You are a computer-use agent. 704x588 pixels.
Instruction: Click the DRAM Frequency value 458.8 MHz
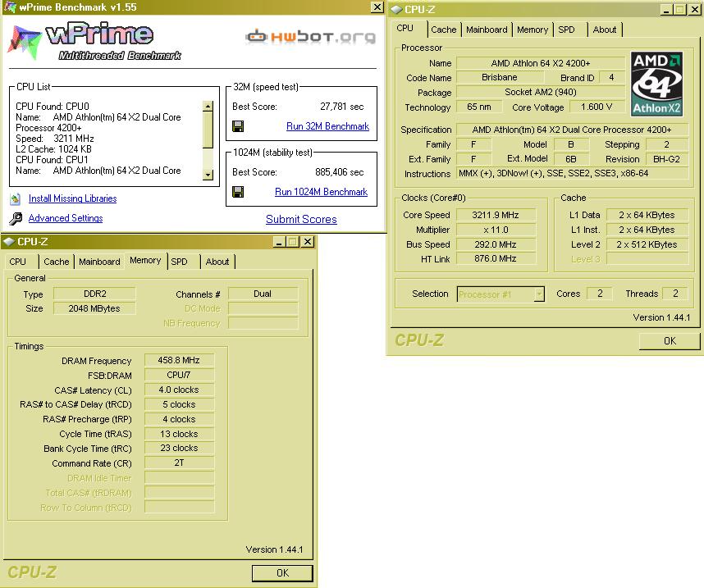(x=179, y=361)
